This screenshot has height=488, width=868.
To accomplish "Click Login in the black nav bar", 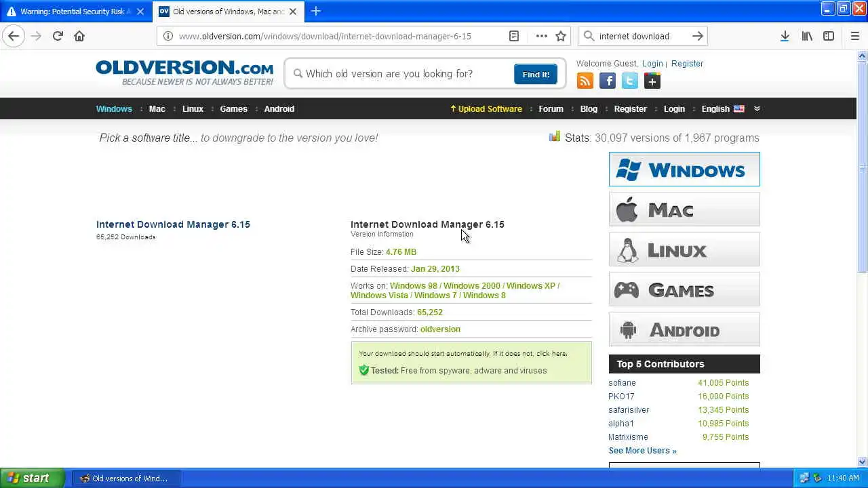I will pos(674,108).
